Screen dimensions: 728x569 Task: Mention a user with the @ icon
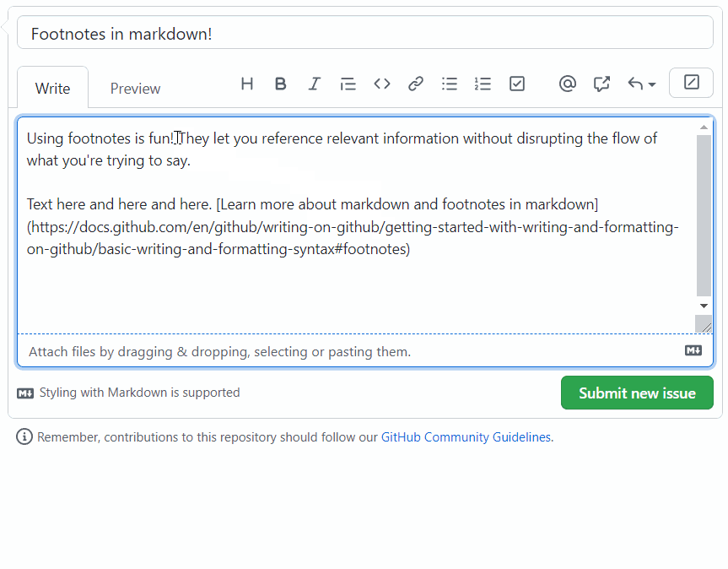568,84
